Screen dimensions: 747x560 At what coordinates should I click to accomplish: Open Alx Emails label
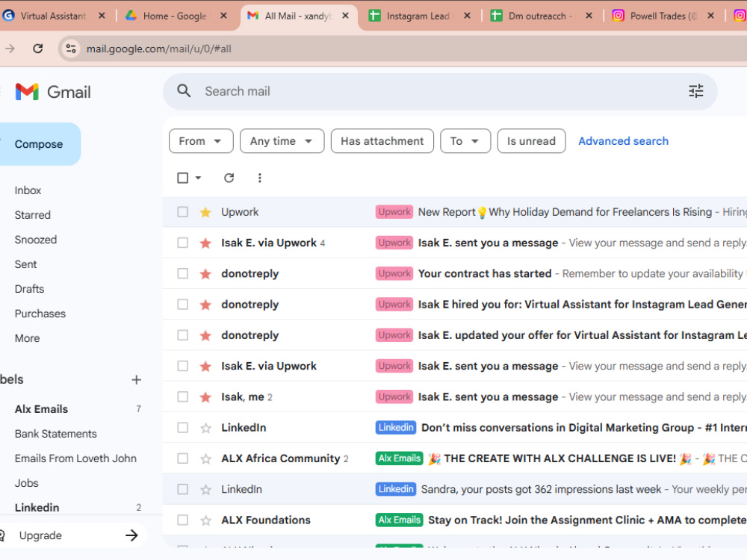(41, 409)
